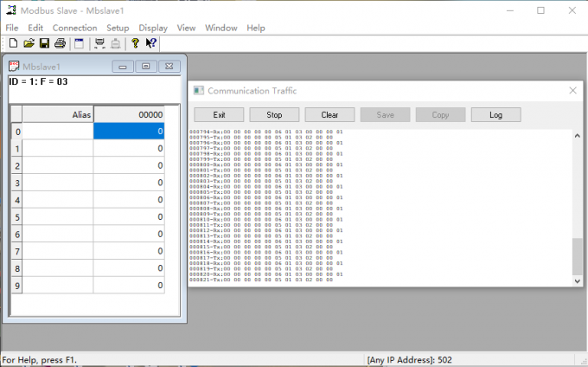Select the value cell in row 9

(129, 286)
